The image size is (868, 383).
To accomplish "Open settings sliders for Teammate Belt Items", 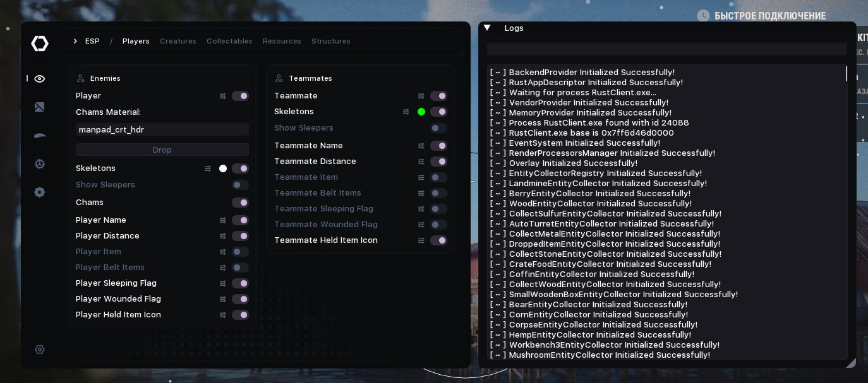I will tap(421, 193).
